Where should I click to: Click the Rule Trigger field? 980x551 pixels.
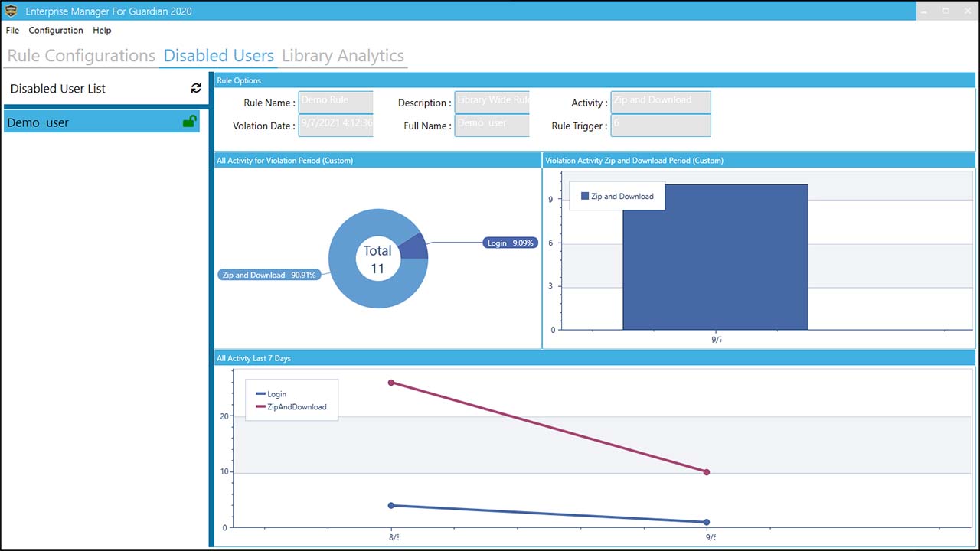pyautogui.click(x=661, y=126)
